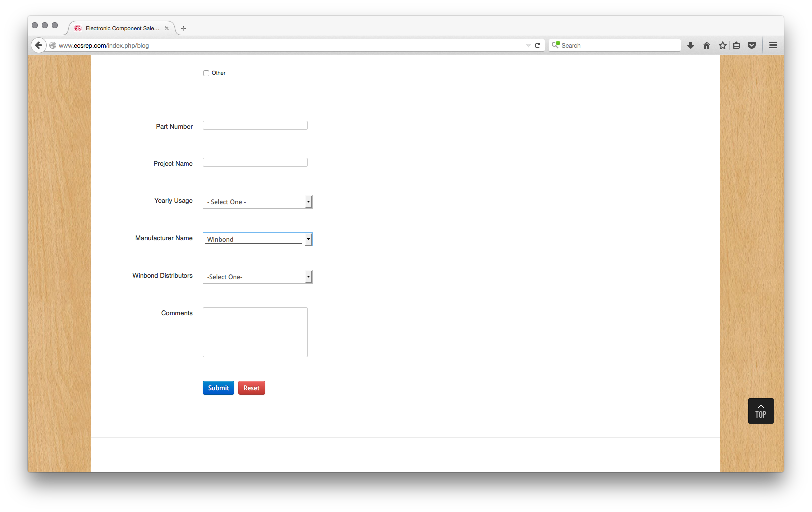Show the bookmarks list icon
This screenshot has width=812, height=512.
tap(736, 45)
